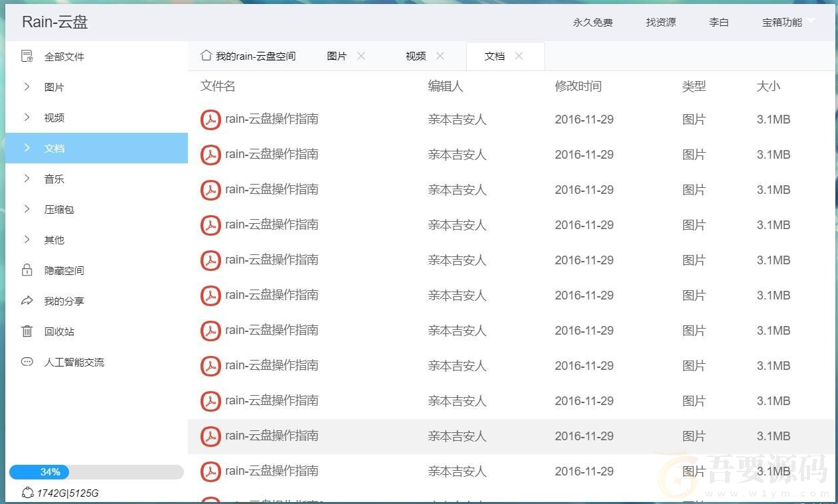The width and height of the screenshot is (838, 504).
Task: Expand the 压缩包 chevron in the sidebar
Action: pos(27,209)
